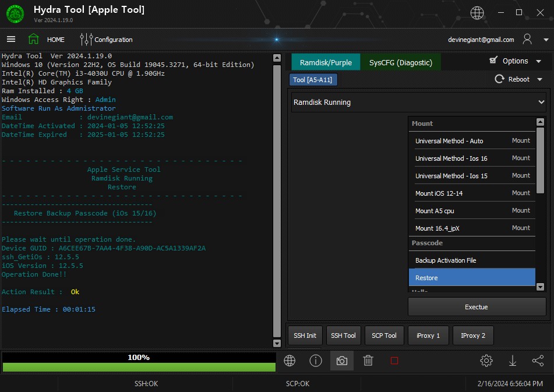Click the mount list scroll down arrow
This screenshot has height=392, width=554.
pyautogui.click(x=540, y=287)
